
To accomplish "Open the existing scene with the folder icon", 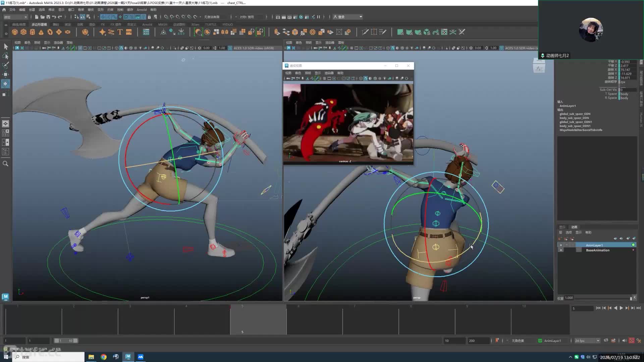I will pyautogui.click(x=42, y=17).
